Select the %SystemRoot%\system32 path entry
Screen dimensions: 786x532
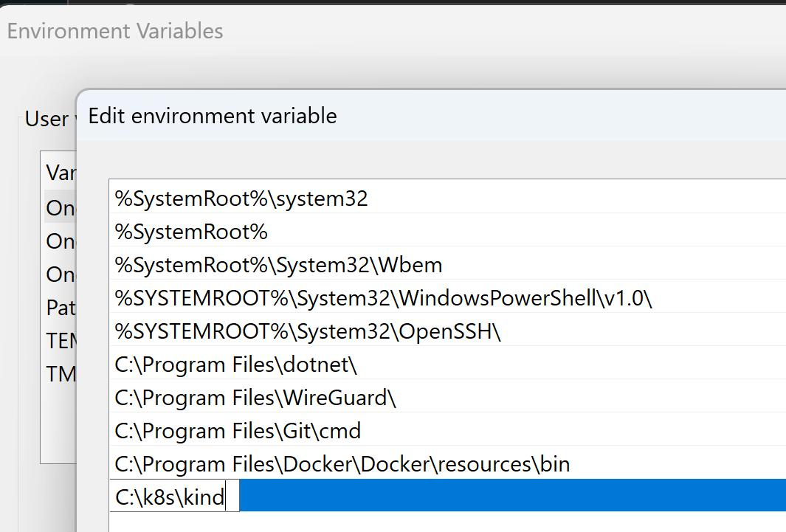(x=241, y=198)
